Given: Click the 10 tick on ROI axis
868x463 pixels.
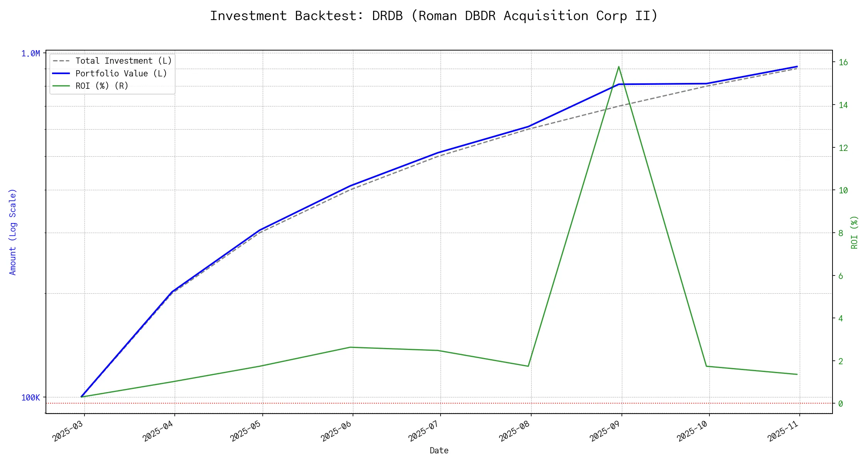Looking at the screenshot, I should point(843,190).
